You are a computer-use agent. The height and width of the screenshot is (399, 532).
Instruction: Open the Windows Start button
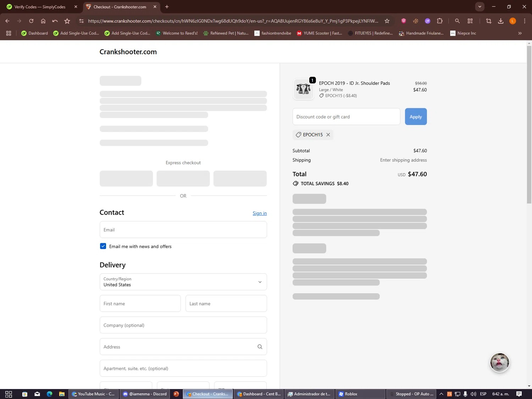[9, 394]
